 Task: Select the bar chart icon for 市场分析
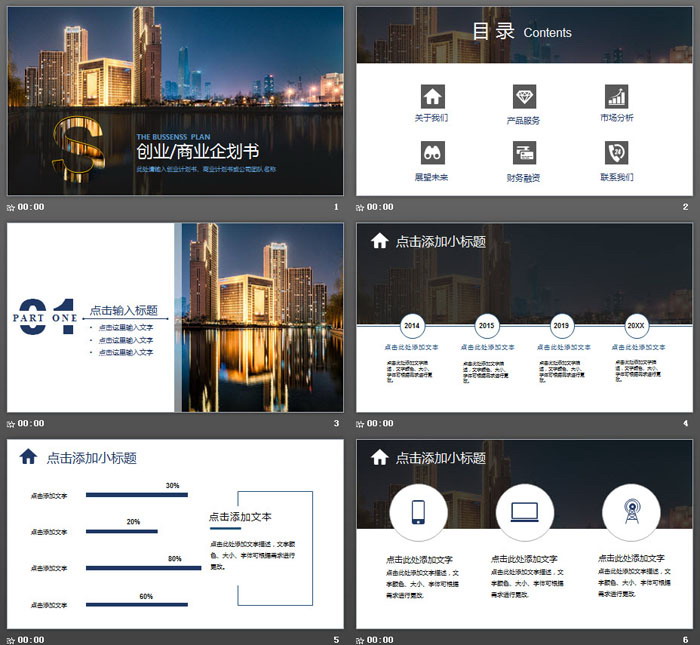[x=616, y=96]
